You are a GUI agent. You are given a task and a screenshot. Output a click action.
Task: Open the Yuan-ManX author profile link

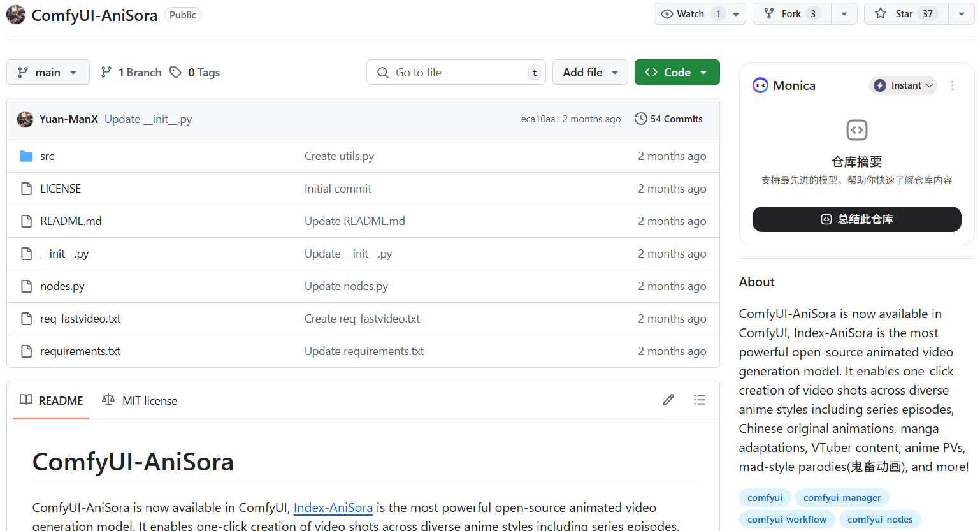tap(69, 119)
